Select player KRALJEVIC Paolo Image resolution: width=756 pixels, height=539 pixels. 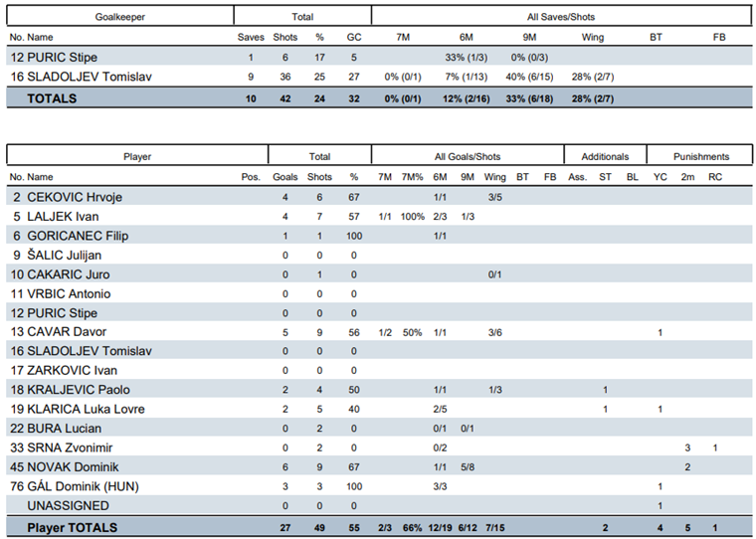79,390
